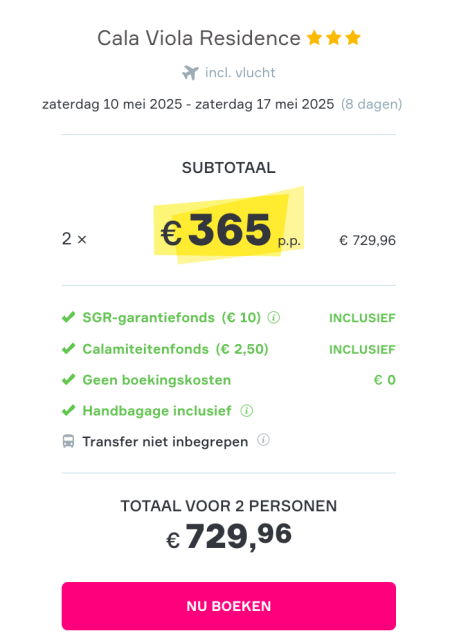The image size is (450, 638).
Task: Click the travel dates zaterdag 10 mei 2025
Action: [112, 104]
